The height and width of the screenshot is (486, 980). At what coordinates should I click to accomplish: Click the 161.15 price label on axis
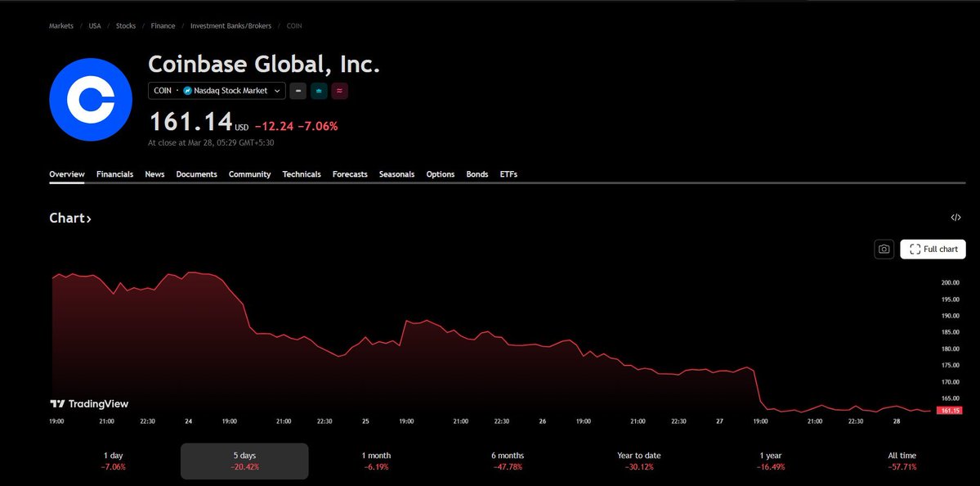[x=949, y=410]
